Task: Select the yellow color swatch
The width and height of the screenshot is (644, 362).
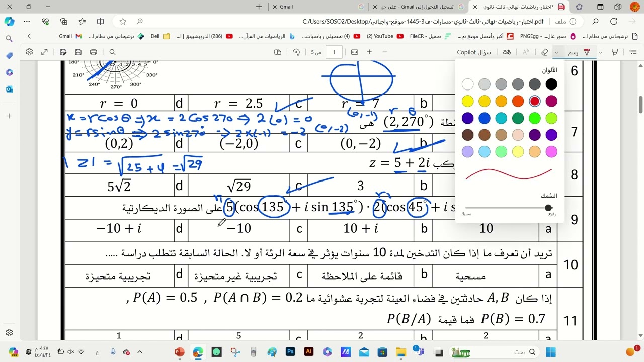Action: pos(467,102)
